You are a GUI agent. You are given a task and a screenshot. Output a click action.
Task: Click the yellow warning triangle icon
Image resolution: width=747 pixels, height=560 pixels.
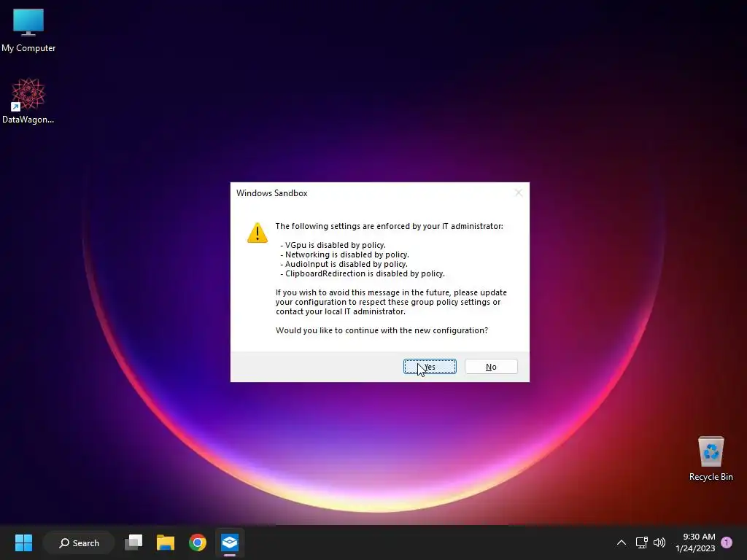click(258, 233)
